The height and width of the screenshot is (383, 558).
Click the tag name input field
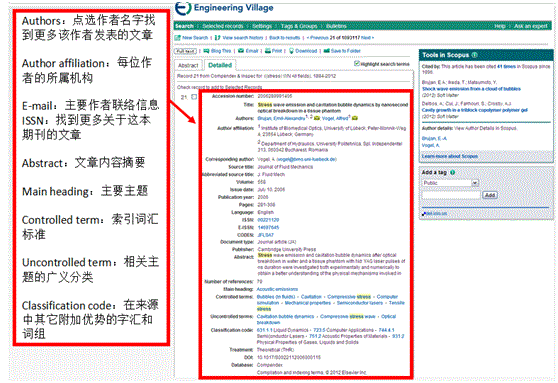click(x=451, y=195)
